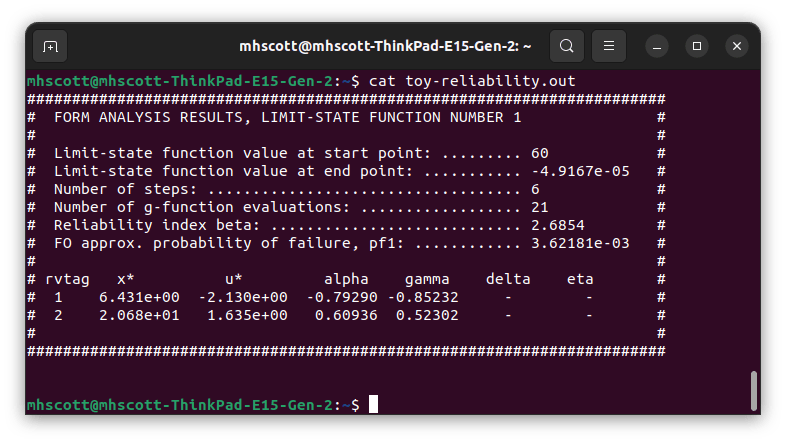The height and width of the screenshot is (443, 786).
Task: Click the search magnifier icon
Action: pos(566,46)
